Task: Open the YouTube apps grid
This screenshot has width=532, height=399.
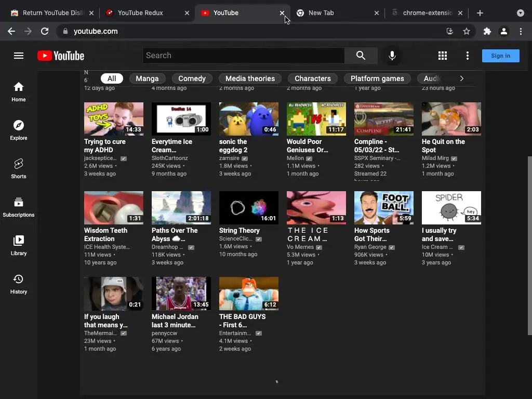Action: [443, 56]
